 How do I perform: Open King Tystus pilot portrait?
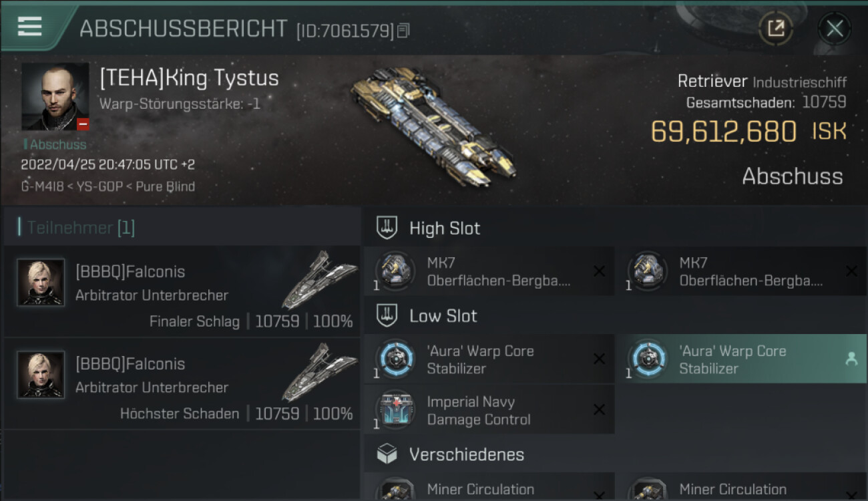pos(55,97)
